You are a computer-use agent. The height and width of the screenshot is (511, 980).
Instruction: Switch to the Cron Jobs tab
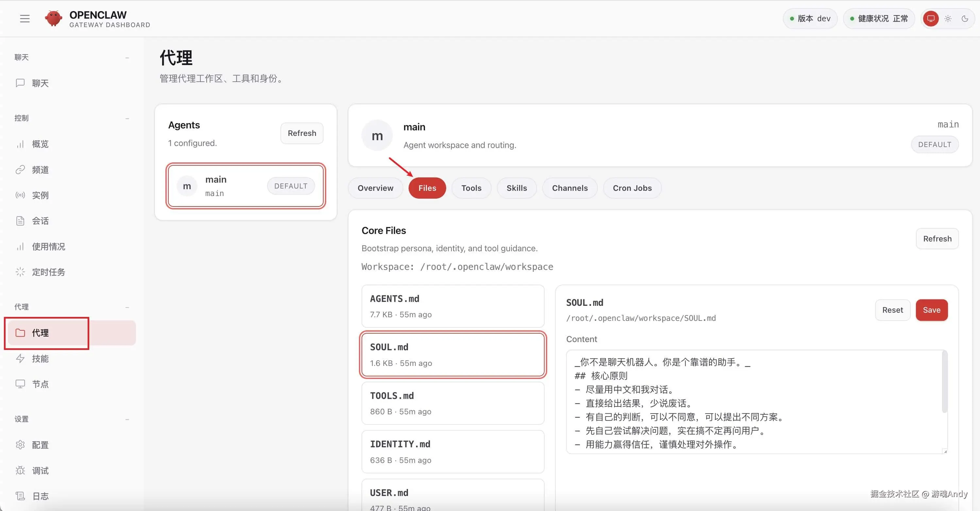coord(632,188)
